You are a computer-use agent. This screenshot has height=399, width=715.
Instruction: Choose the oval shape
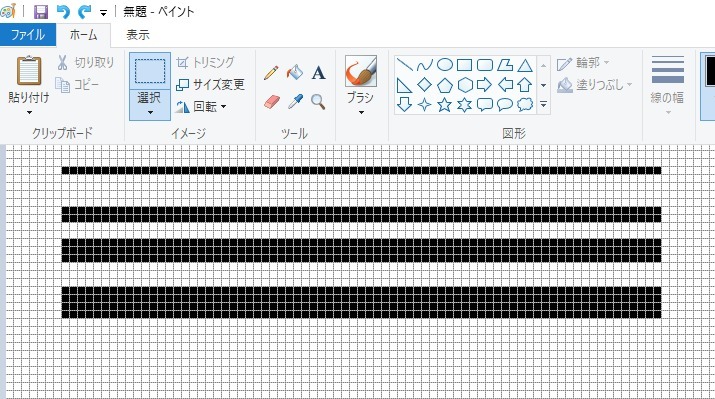[x=445, y=65]
